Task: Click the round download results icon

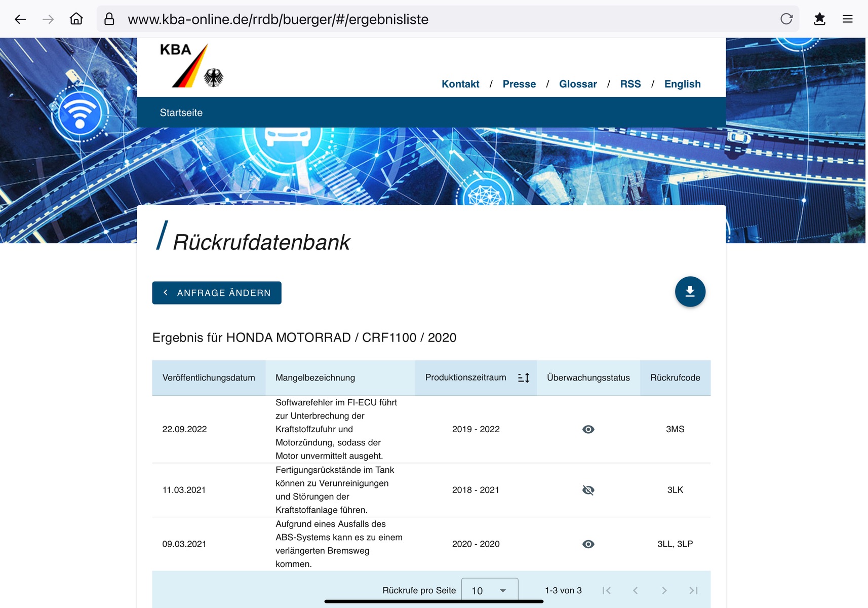Action: click(x=690, y=292)
